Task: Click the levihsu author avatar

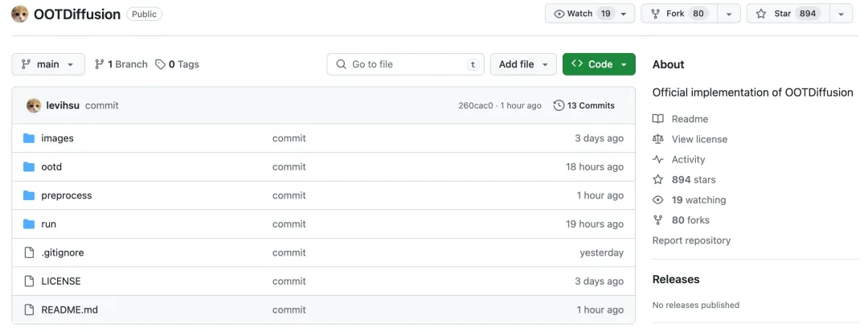Action: (34, 105)
